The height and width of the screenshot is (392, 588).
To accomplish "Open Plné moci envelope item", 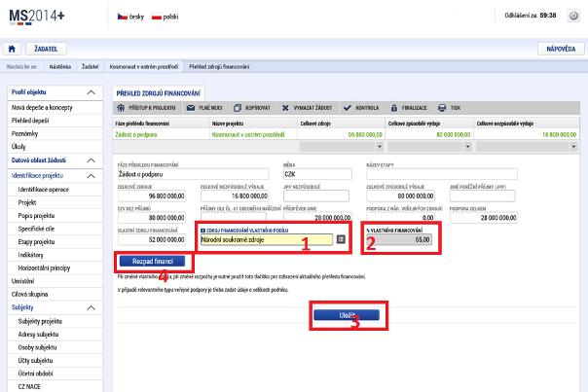I will click(204, 108).
